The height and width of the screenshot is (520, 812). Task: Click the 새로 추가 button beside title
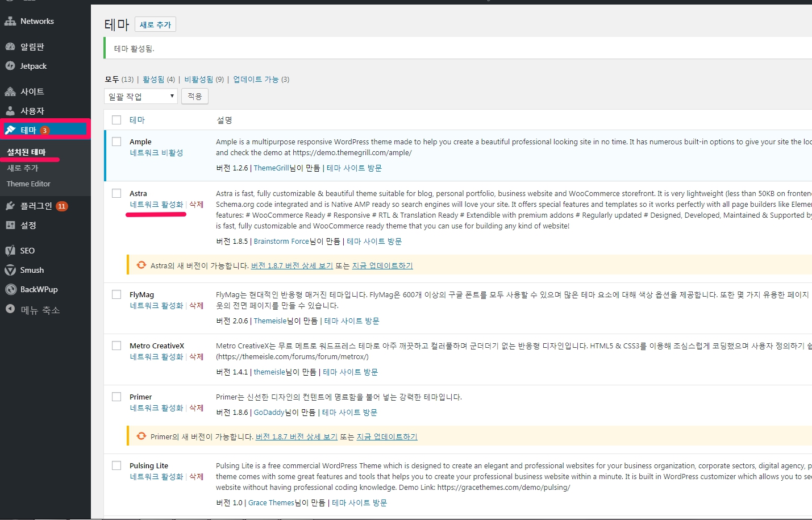click(x=155, y=24)
